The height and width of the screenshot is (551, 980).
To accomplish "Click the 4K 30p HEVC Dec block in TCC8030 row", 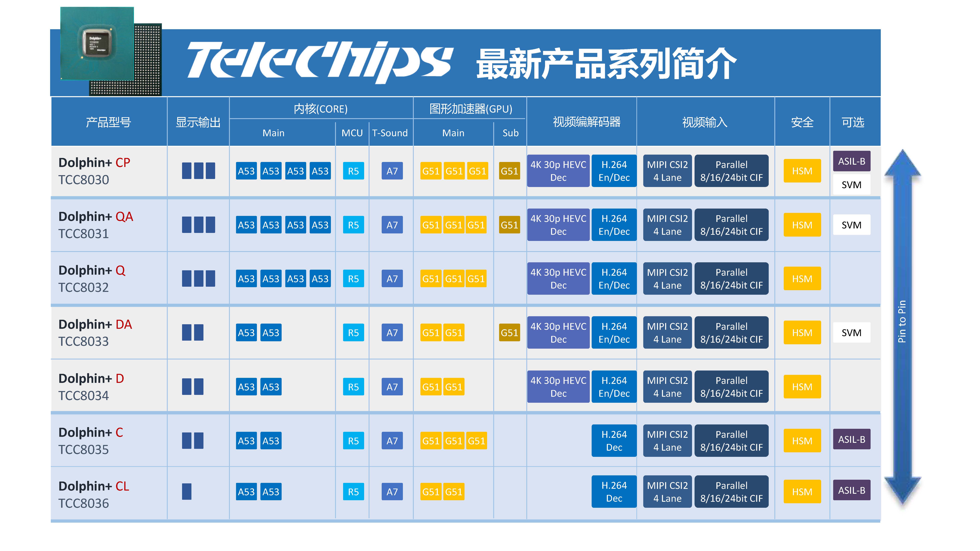I will click(558, 171).
